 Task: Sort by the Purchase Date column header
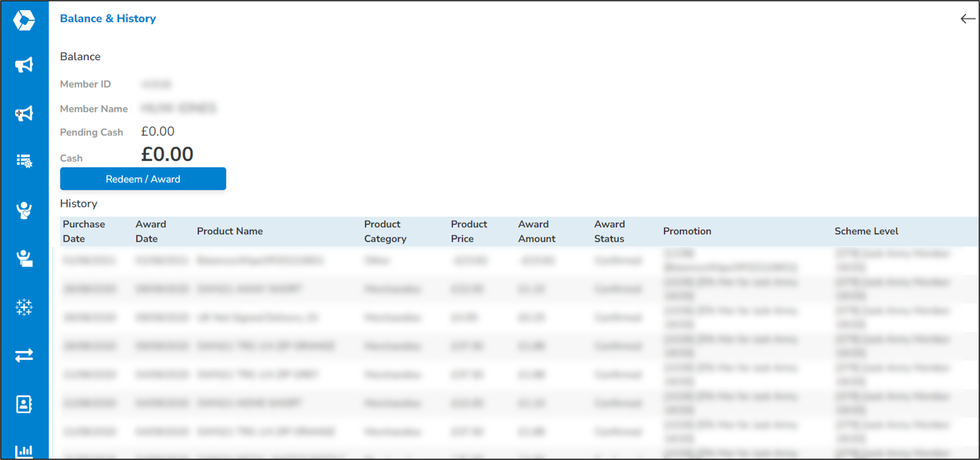84,231
